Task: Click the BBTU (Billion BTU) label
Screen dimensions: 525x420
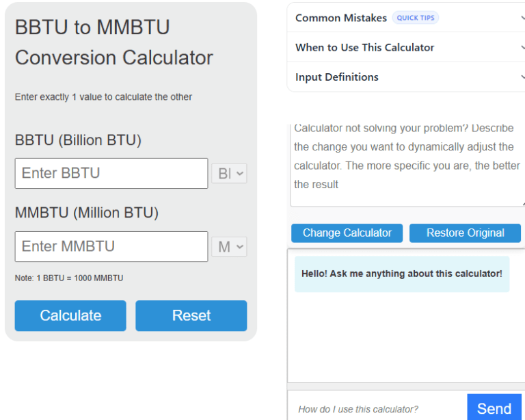Action: pyautogui.click(x=78, y=140)
